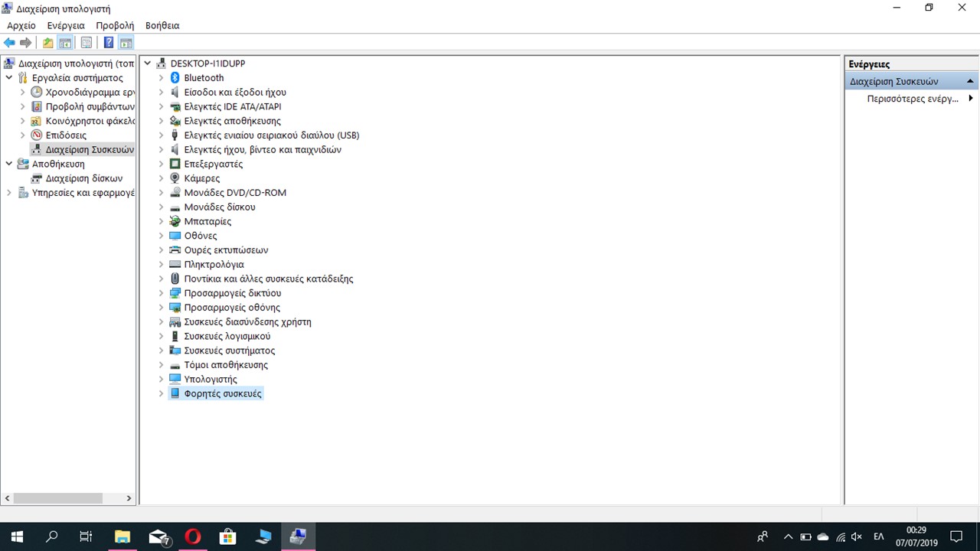Screen dimensions: 980x551
Task: Open the Ενέργεια menu
Action: click(66, 25)
